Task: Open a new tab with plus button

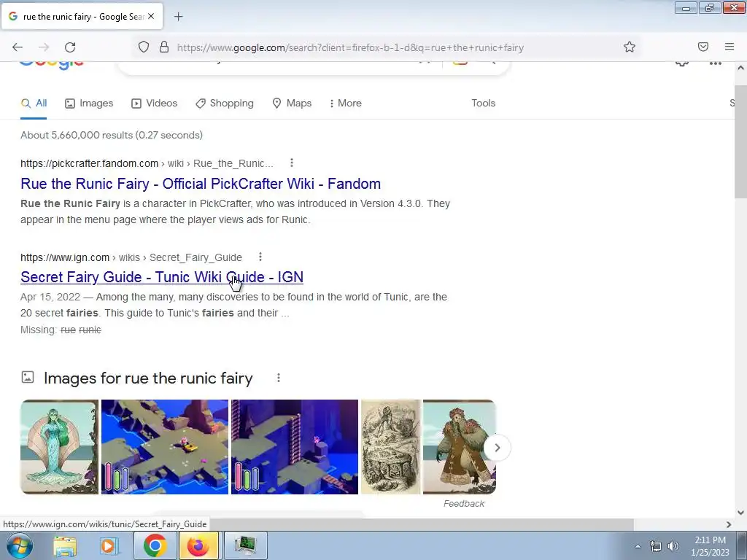Action: 178,17
